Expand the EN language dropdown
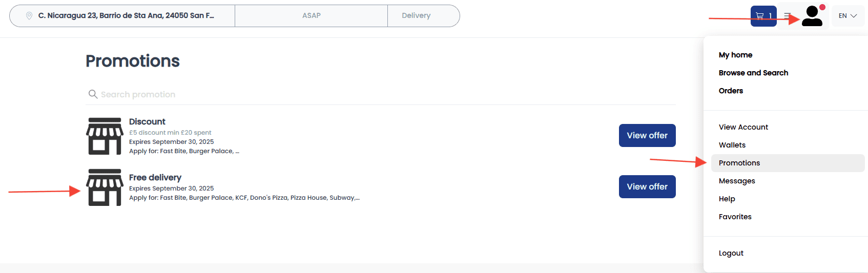Screen dimensions: 868x273 coord(848,16)
